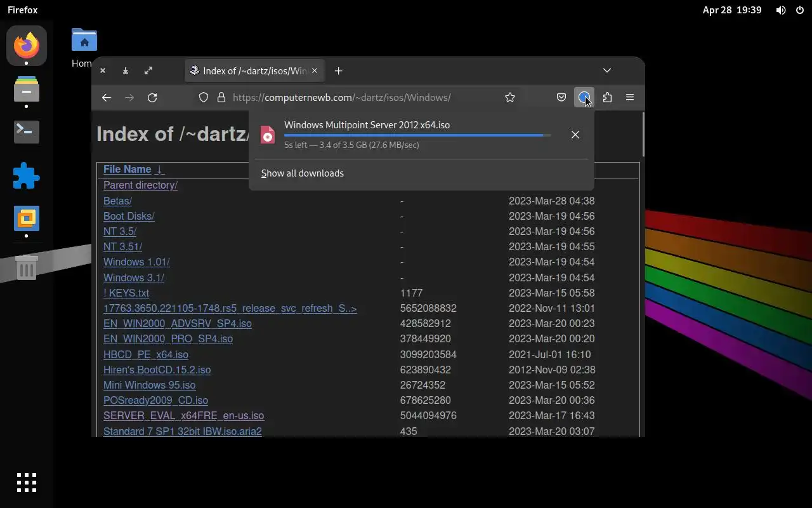The height and width of the screenshot is (508, 812).
Task: Select date 2021-Jul-01 16:10
Action: click(x=549, y=355)
